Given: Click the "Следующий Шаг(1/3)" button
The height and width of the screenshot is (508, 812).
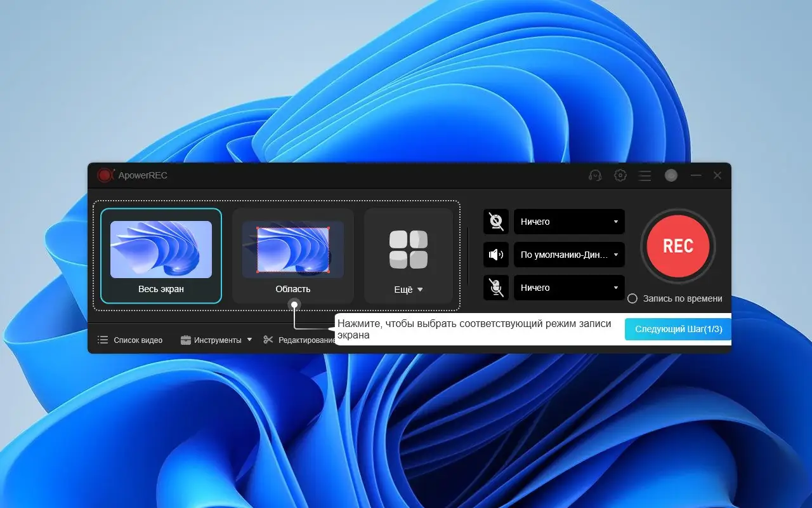Looking at the screenshot, I should 678,329.
